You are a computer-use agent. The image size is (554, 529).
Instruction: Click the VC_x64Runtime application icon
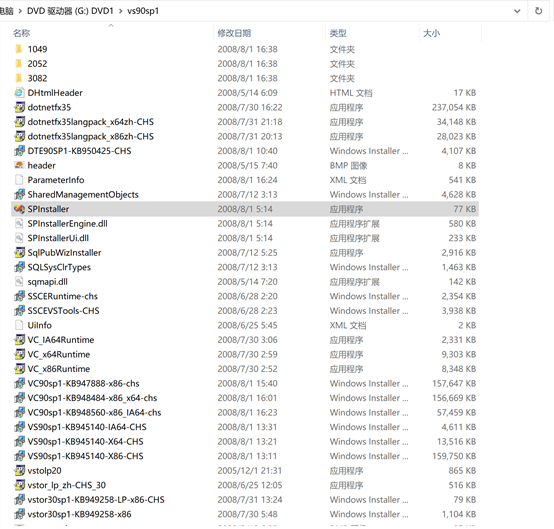pyautogui.click(x=19, y=354)
